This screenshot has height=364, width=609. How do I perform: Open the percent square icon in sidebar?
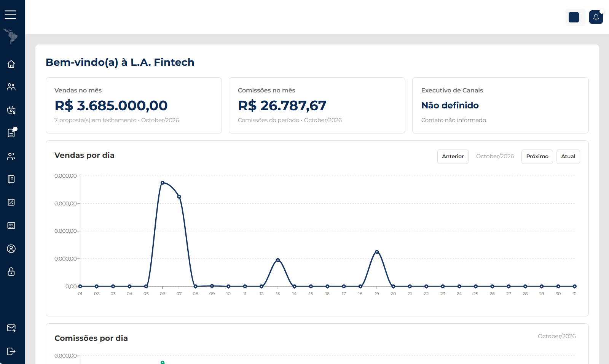[x=11, y=202]
